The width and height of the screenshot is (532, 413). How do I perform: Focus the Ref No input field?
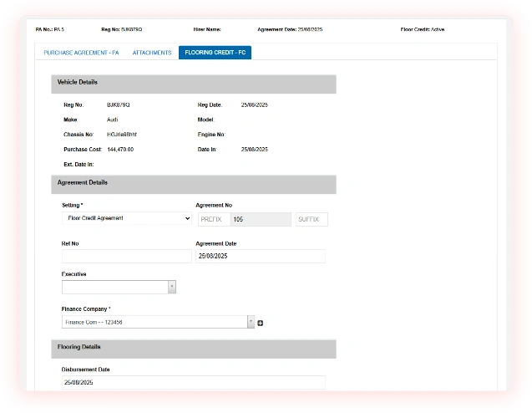coord(127,256)
